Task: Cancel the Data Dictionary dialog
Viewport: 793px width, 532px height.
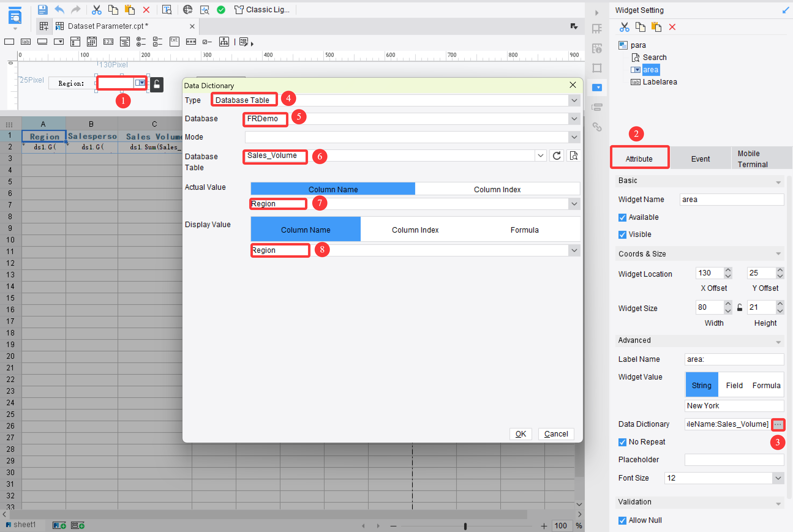Action: (x=556, y=434)
